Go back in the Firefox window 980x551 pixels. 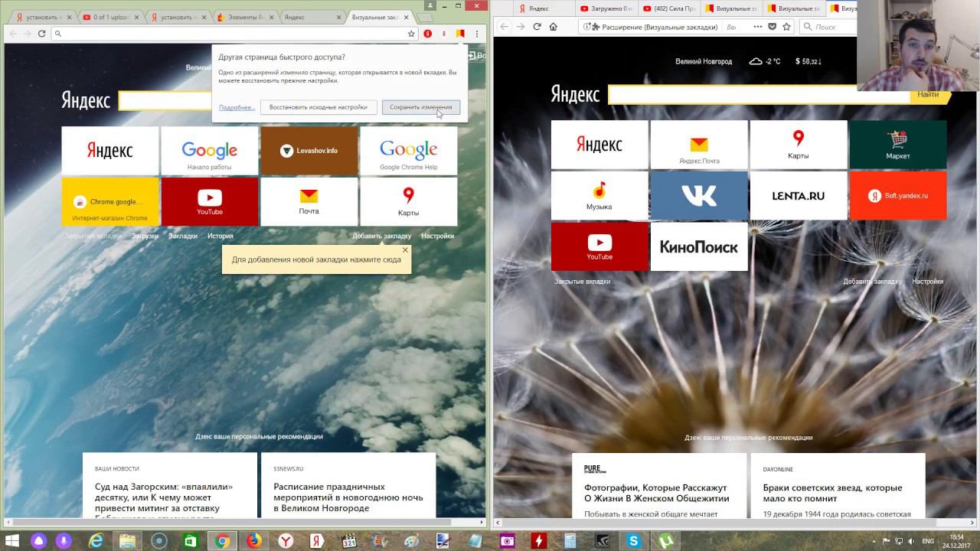(503, 27)
